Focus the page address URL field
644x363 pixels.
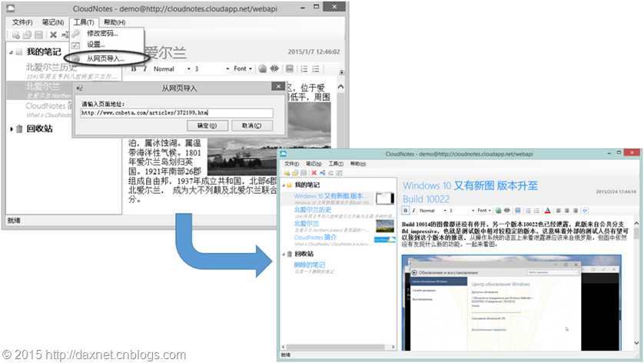[x=177, y=112]
